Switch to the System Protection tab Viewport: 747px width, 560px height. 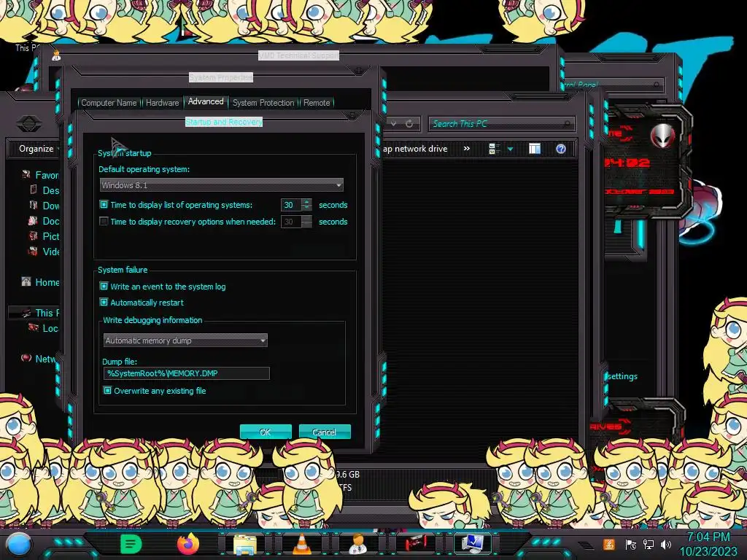(263, 102)
